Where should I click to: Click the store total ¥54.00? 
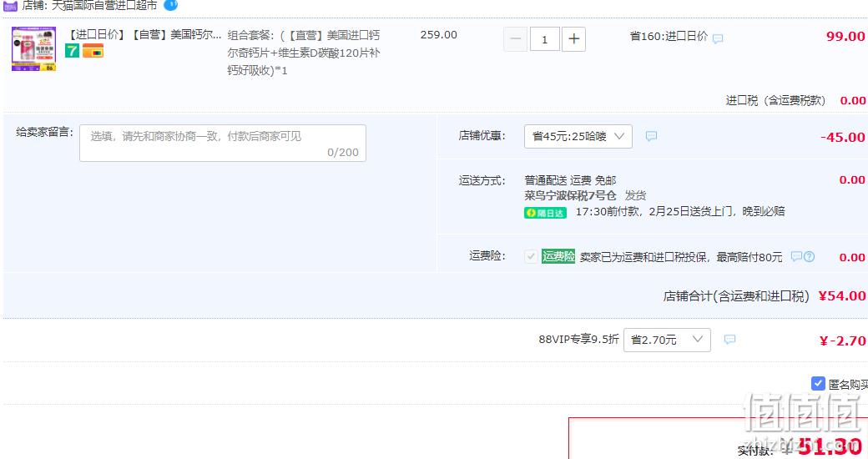point(842,295)
